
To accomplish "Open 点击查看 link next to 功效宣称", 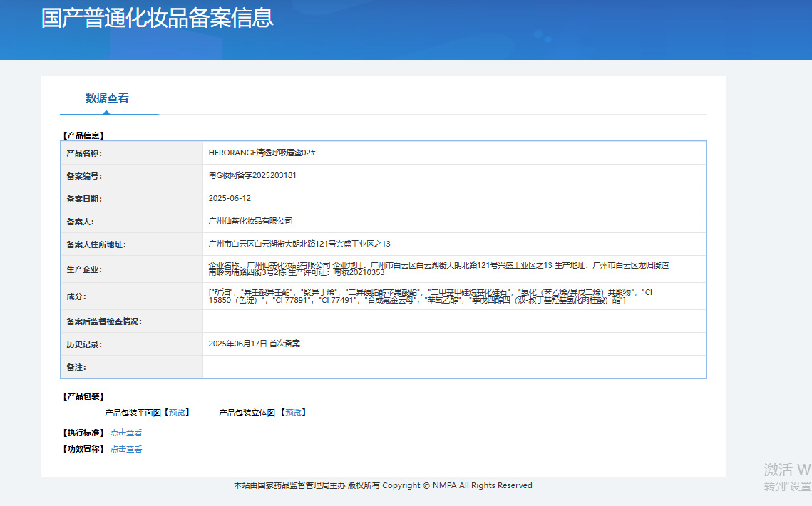I will pyautogui.click(x=126, y=450).
